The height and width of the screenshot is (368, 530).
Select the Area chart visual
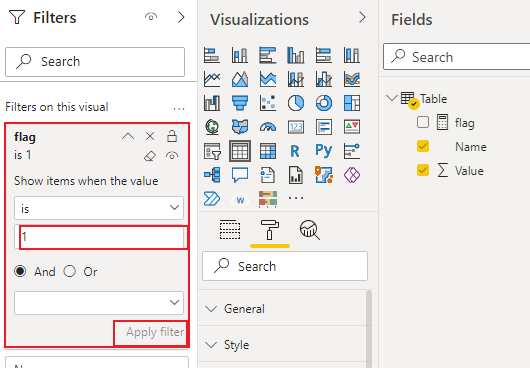(240, 79)
